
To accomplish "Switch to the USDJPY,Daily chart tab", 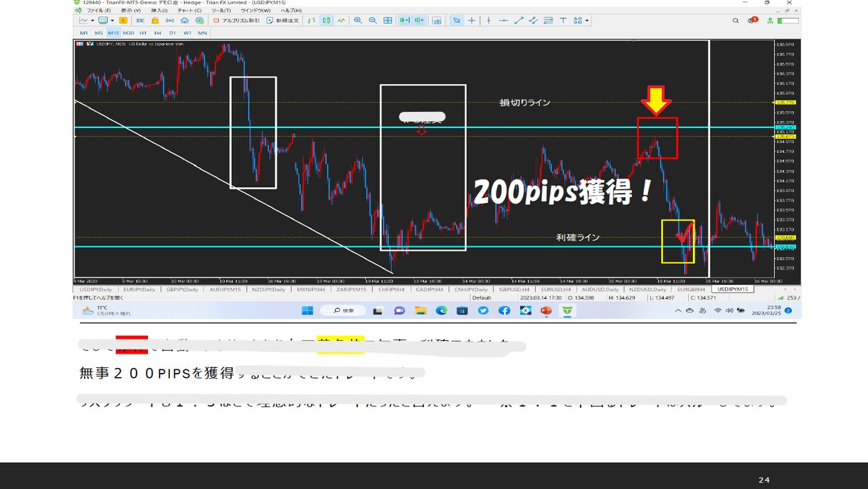I will click(x=96, y=290).
